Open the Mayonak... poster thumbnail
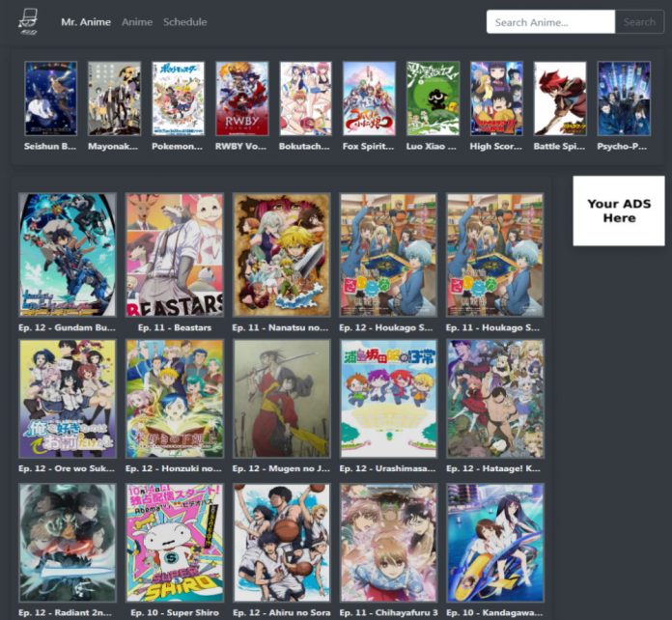Image resolution: width=672 pixels, height=620 pixels. pos(115,99)
